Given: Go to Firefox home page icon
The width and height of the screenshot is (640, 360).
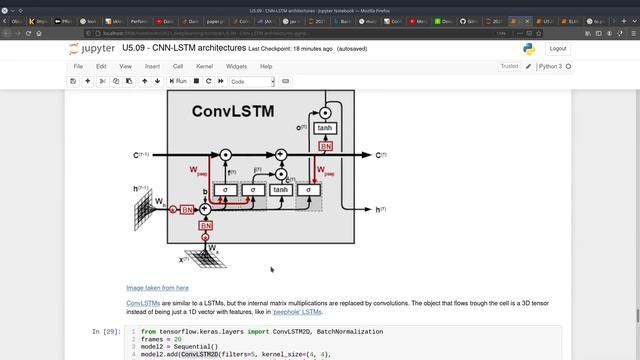Looking at the screenshot, I should coord(39,33).
